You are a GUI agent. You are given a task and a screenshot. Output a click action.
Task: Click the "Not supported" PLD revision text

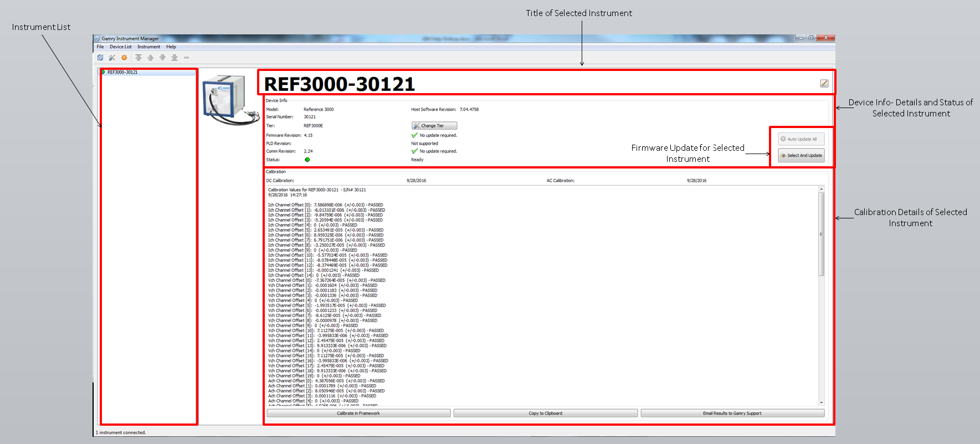(424, 144)
